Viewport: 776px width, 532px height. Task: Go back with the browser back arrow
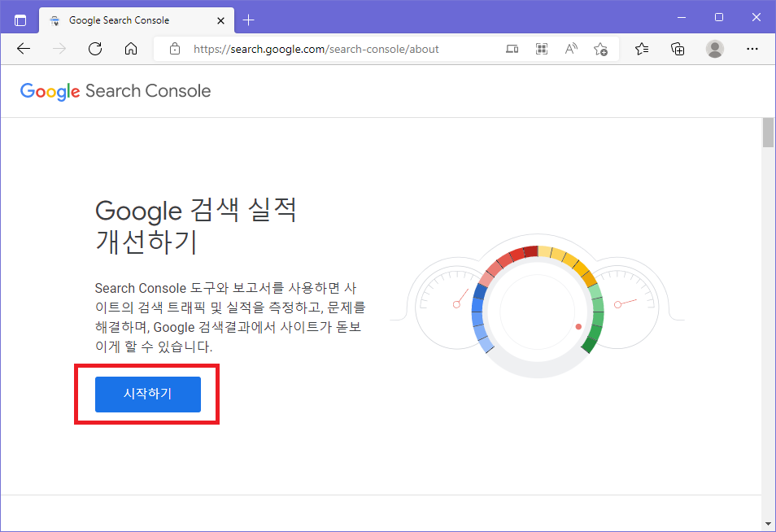[24, 49]
